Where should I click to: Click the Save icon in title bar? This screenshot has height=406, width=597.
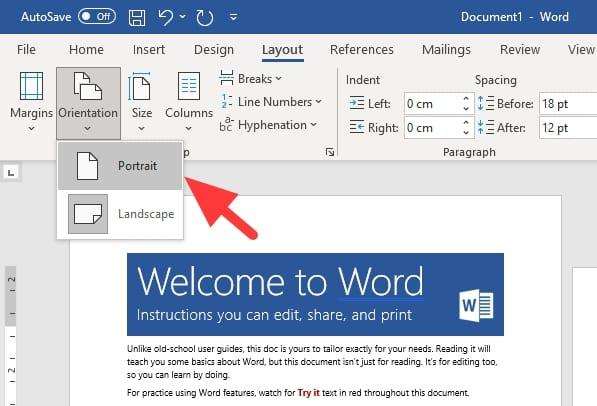click(x=137, y=18)
